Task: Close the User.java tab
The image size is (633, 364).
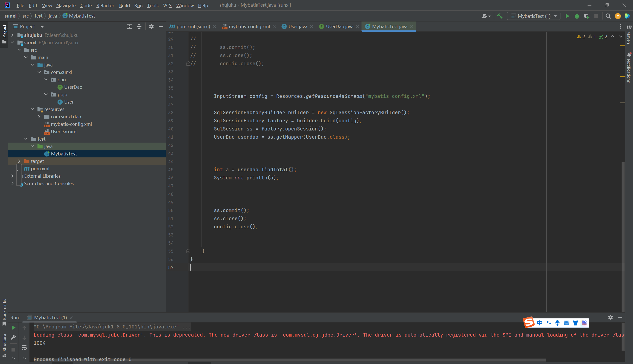Action: coord(312,26)
